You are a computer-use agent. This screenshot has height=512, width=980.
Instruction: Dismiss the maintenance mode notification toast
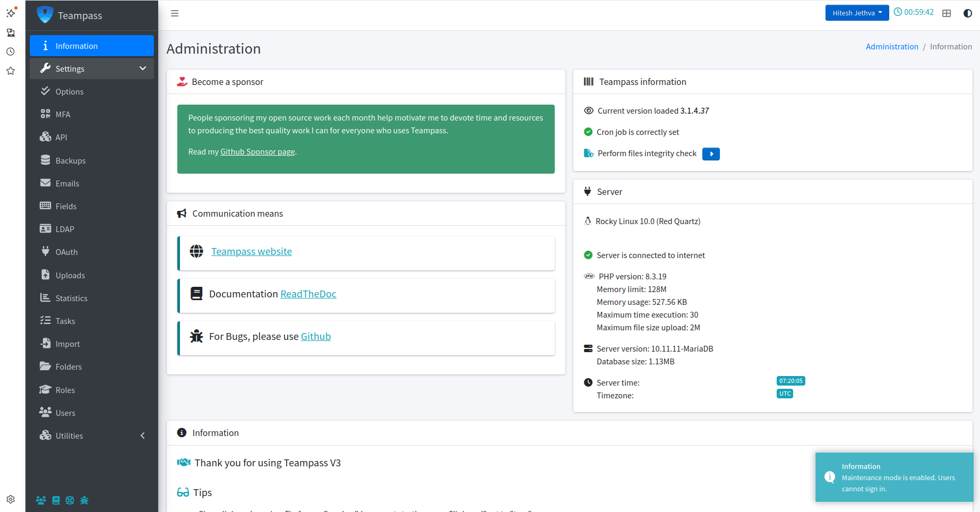894,477
